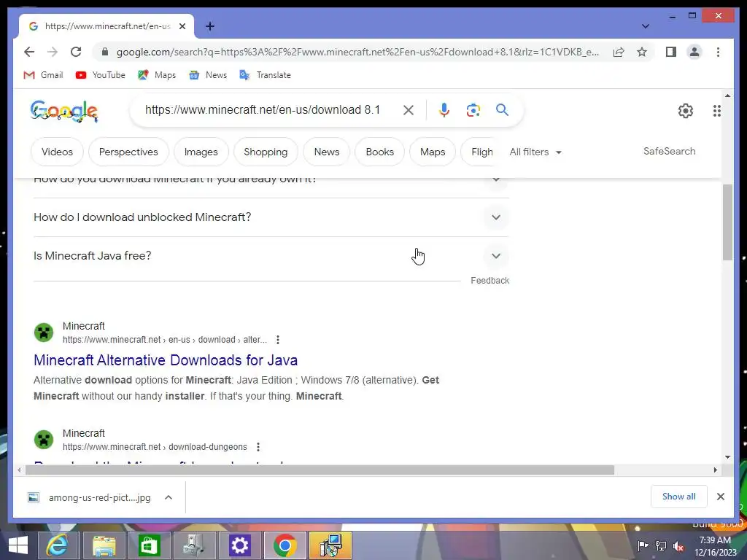The height and width of the screenshot is (560, 747).
Task: Click the Google logo
Action: click(x=64, y=111)
